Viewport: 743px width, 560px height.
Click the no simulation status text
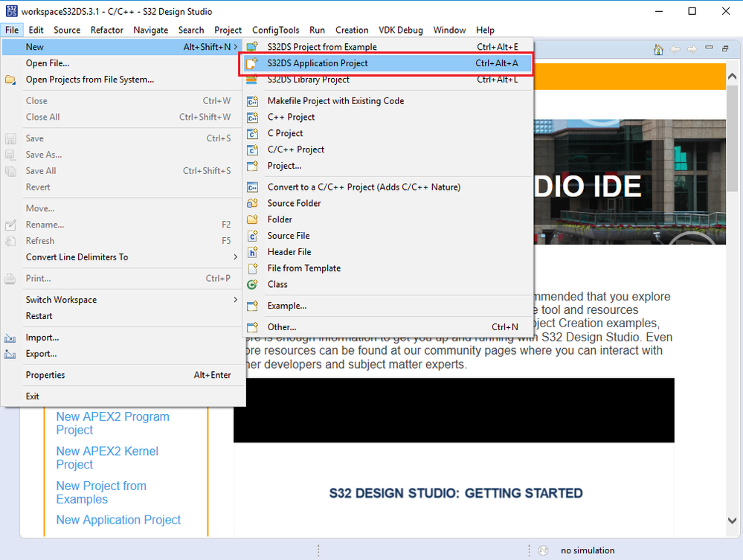588,550
